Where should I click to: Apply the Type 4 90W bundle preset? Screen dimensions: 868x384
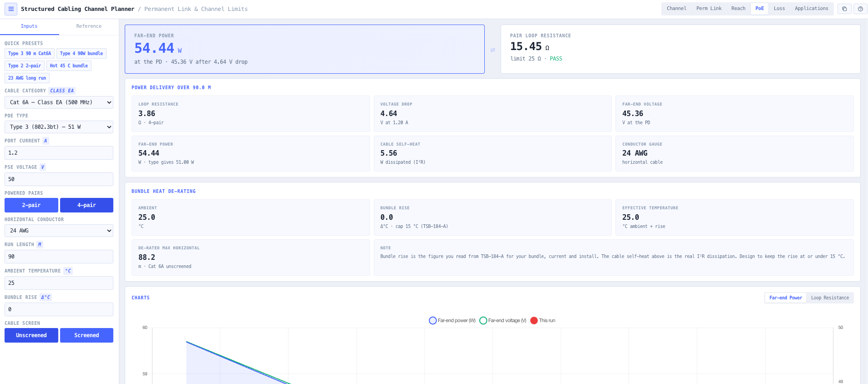pos(81,54)
